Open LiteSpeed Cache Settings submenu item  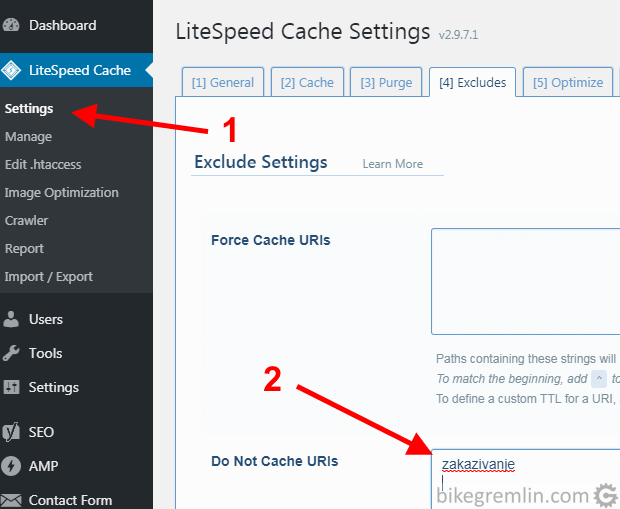(x=29, y=109)
